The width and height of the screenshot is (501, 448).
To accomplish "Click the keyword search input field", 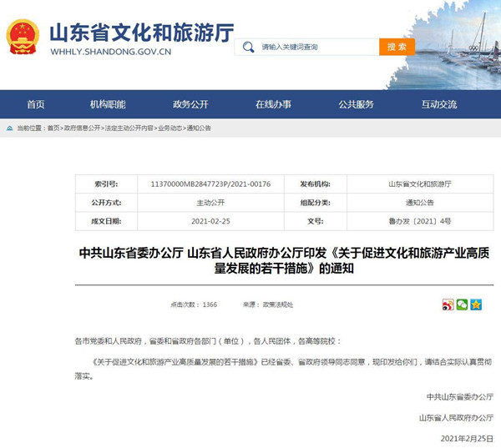I will 306,47.
